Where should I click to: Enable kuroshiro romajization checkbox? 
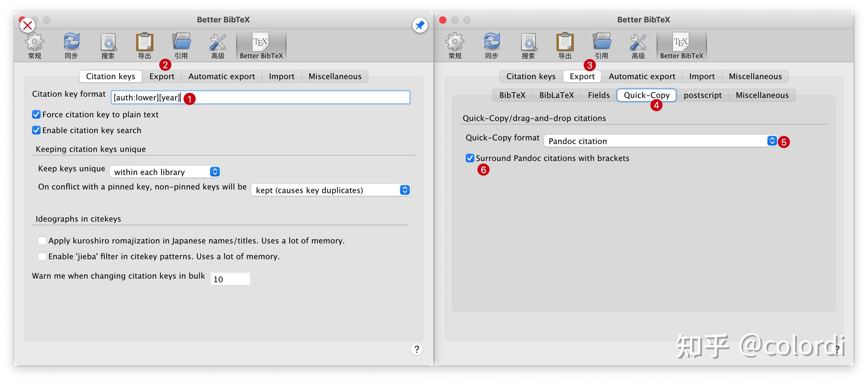pyautogui.click(x=42, y=240)
